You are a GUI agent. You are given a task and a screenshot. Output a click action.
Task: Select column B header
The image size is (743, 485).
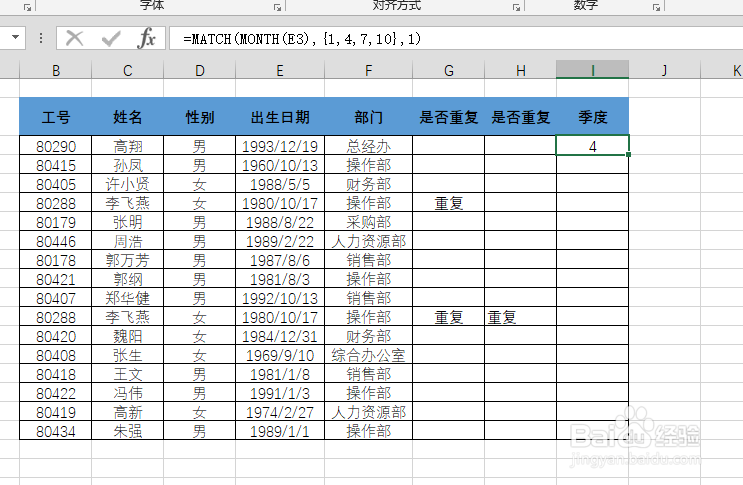[55, 70]
